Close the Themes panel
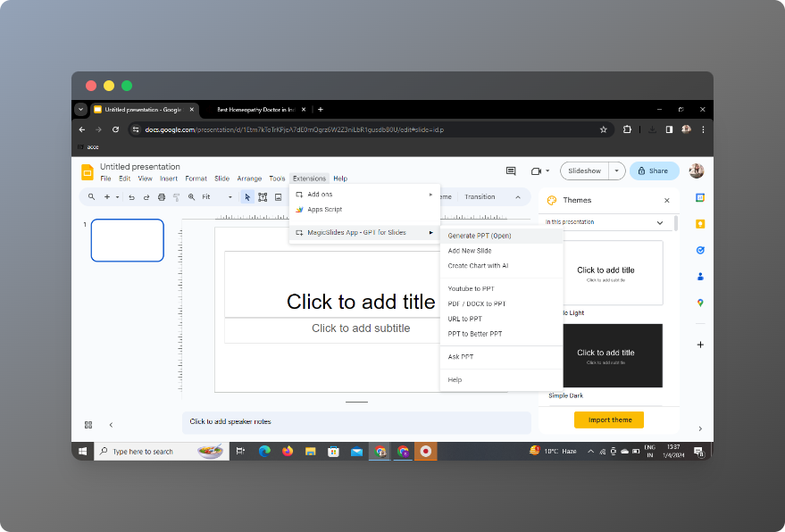The height and width of the screenshot is (532, 785). [x=667, y=201]
